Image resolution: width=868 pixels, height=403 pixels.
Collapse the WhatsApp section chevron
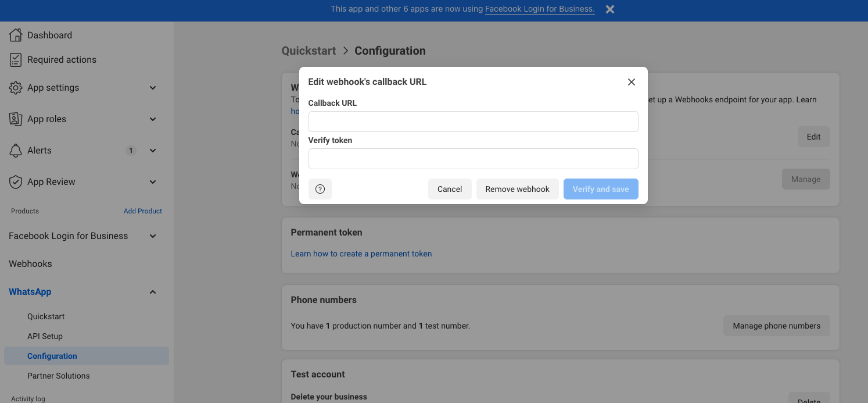[153, 292]
